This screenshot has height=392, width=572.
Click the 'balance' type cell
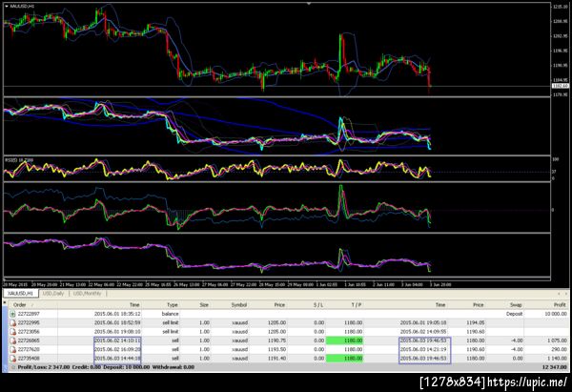point(170,314)
